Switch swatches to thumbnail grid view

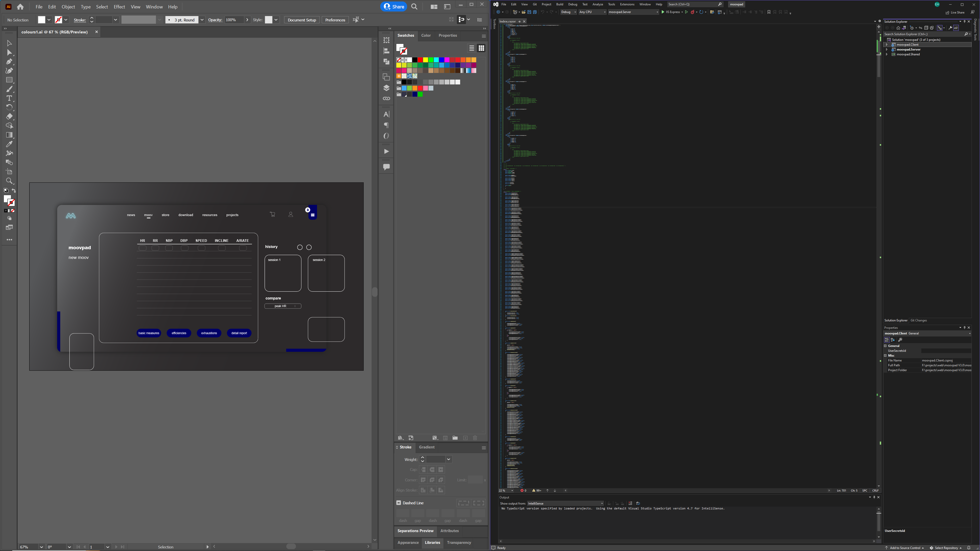tap(481, 48)
